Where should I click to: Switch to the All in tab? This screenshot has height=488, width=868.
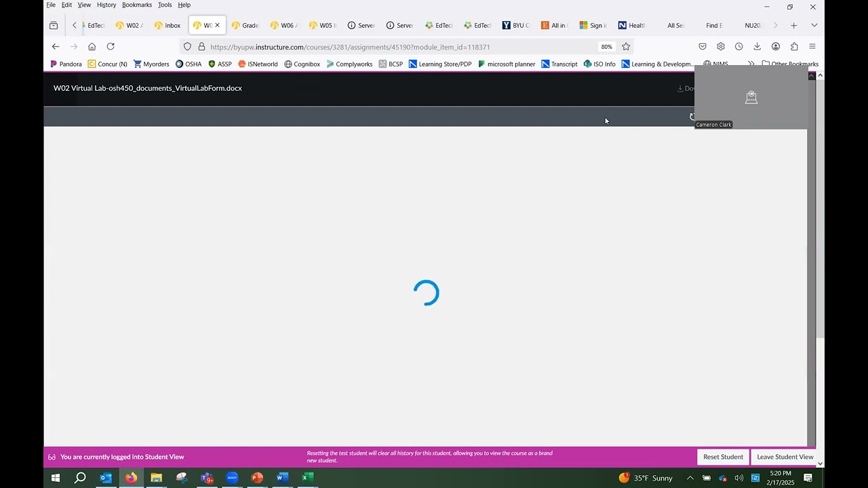pyautogui.click(x=554, y=26)
